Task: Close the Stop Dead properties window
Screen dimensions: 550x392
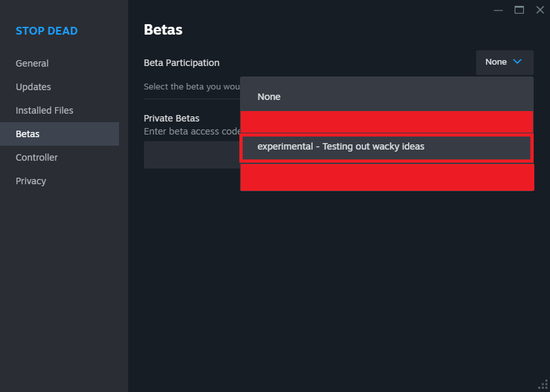Action: click(540, 10)
